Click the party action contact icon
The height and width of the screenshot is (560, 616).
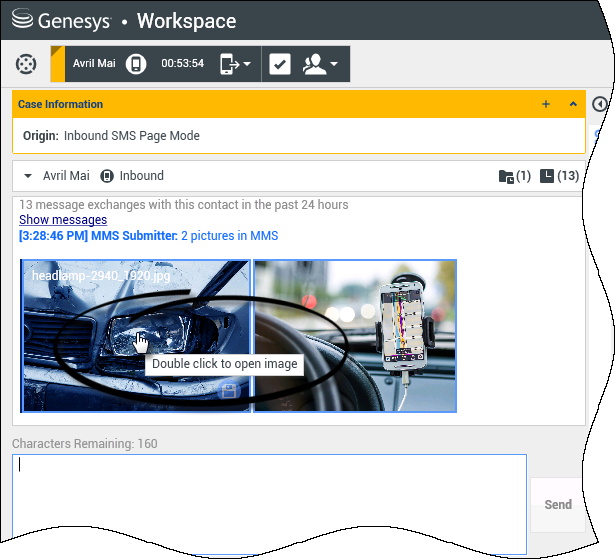(316, 64)
